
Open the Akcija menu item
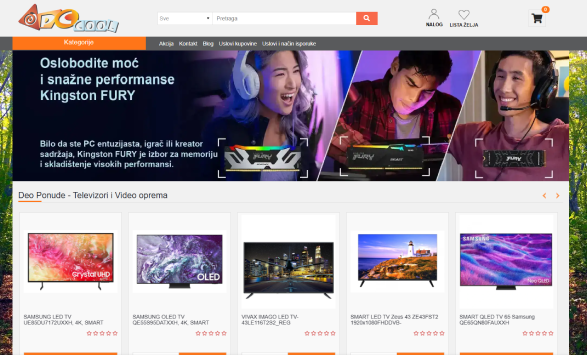166,44
